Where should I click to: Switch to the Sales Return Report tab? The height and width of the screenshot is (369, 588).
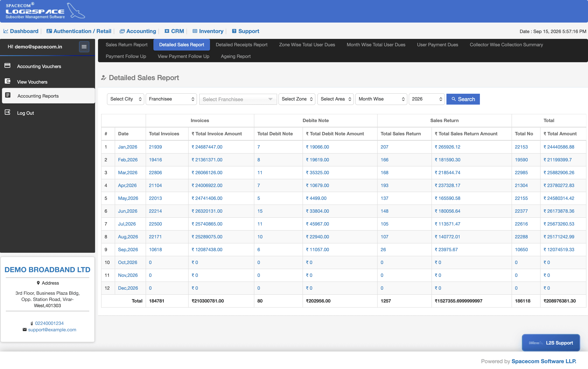[x=126, y=45]
